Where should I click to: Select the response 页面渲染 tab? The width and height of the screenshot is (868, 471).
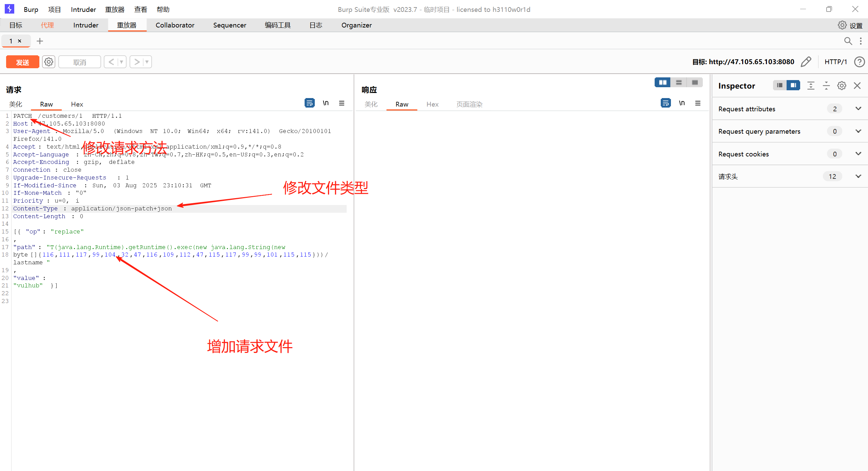(469, 104)
